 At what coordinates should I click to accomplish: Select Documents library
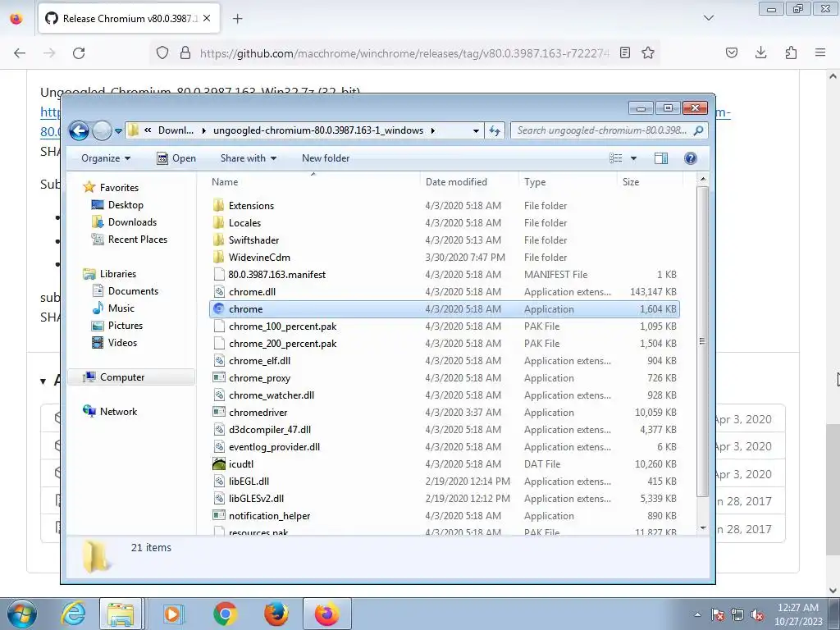(126, 291)
